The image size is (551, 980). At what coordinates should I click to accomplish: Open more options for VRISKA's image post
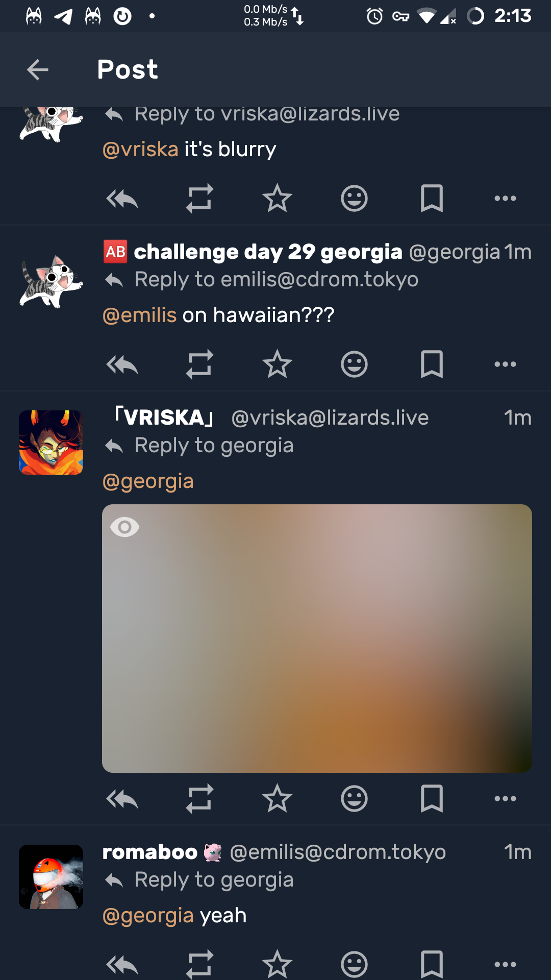click(505, 799)
